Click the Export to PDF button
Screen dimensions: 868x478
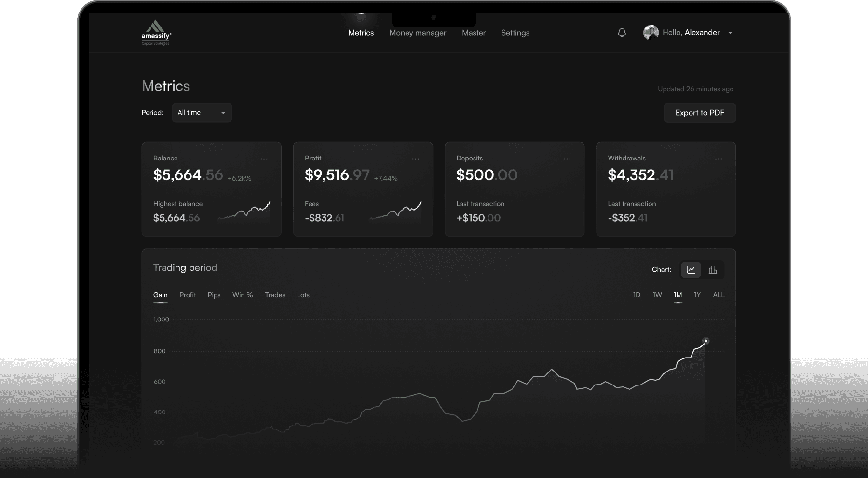pos(700,112)
